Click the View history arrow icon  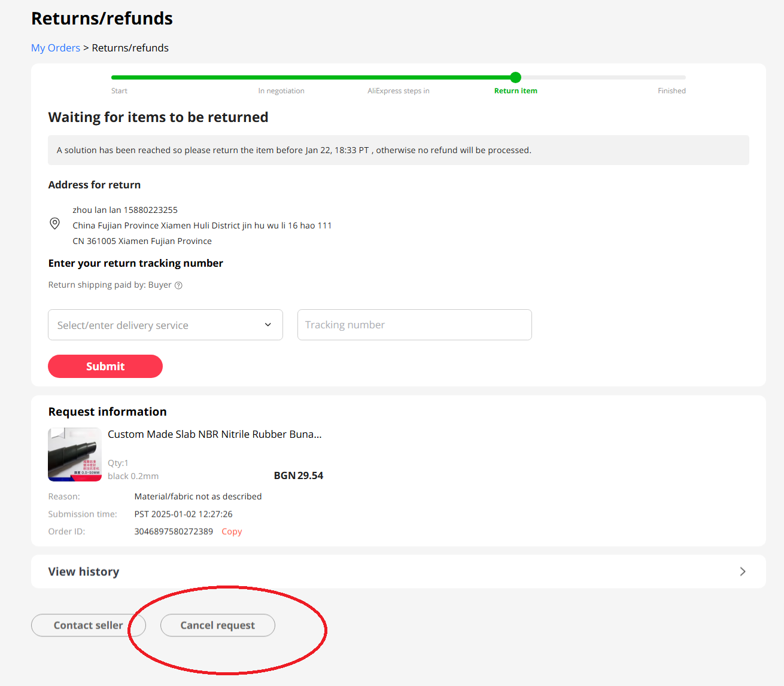(742, 572)
